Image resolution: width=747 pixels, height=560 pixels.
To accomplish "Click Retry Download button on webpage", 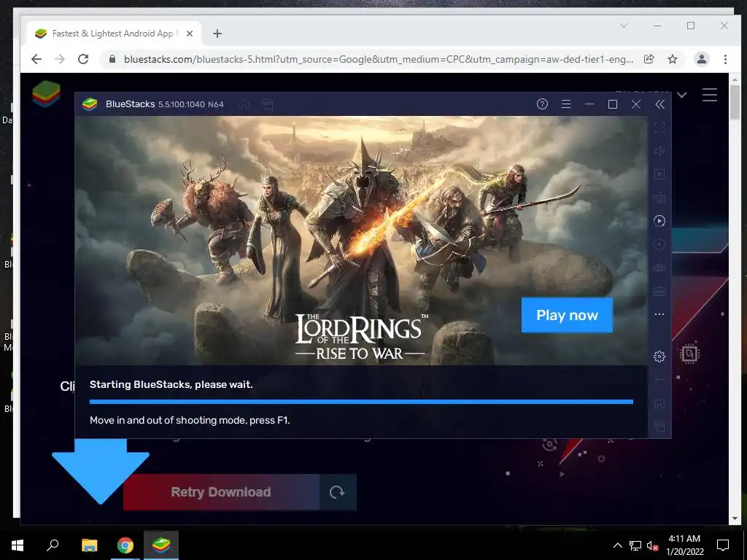I will pos(221,492).
